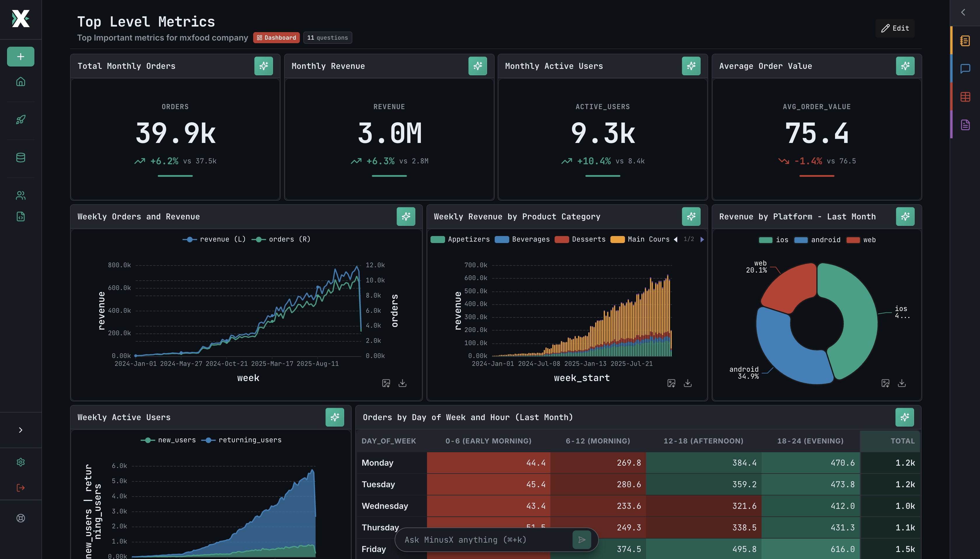The image size is (980, 559).
Task: Toggle Appetizers legend entry
Action: click(460, 239)
